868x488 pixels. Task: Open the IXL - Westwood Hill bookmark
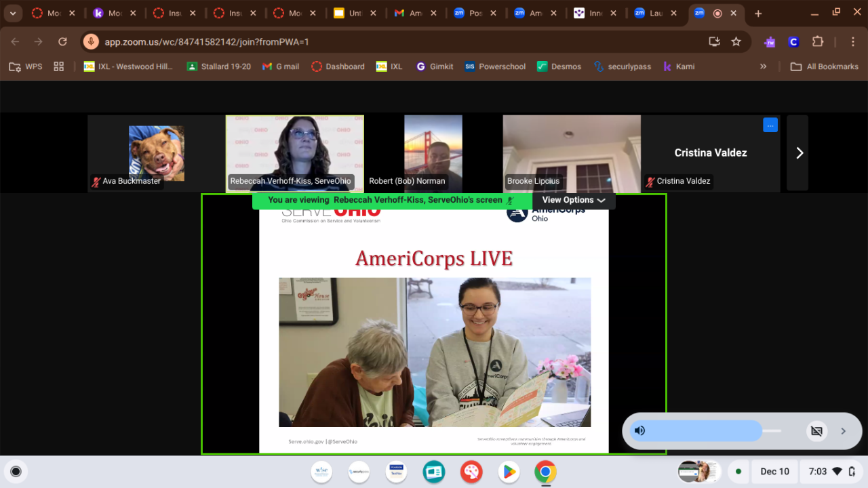pos(128,66)
